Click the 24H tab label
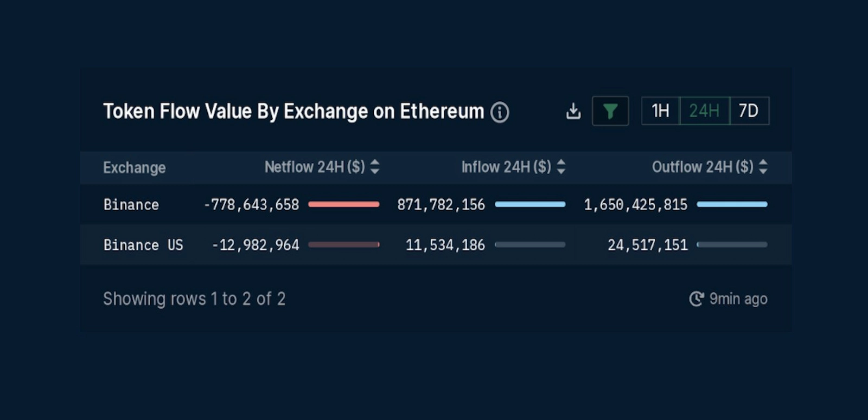The height and width of the screenshot is (420, 868). click(x=704, y=110)
